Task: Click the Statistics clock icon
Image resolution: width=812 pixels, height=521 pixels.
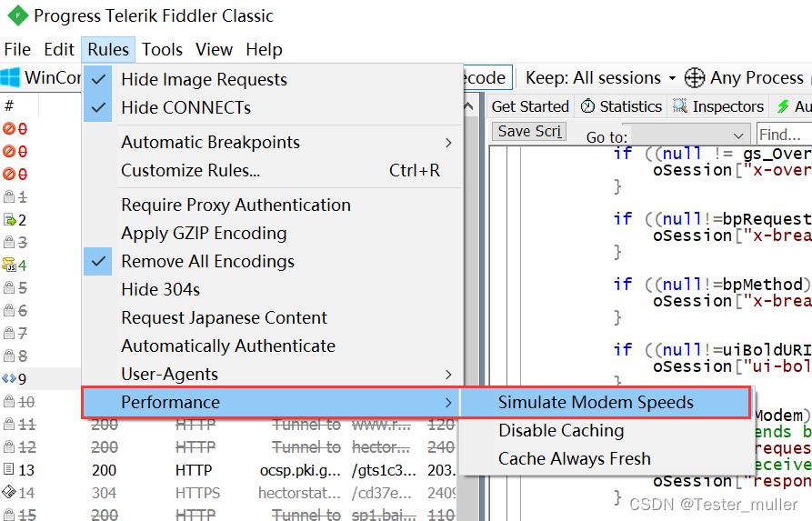Action: pos(587,106)
